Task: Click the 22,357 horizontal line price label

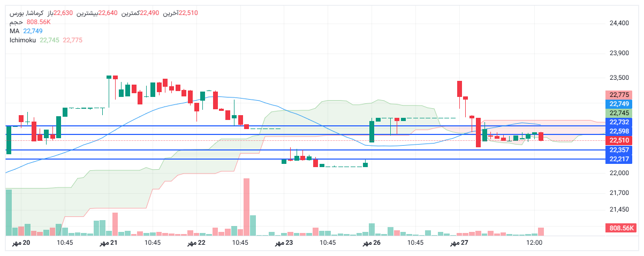Action: pos(619,150)
